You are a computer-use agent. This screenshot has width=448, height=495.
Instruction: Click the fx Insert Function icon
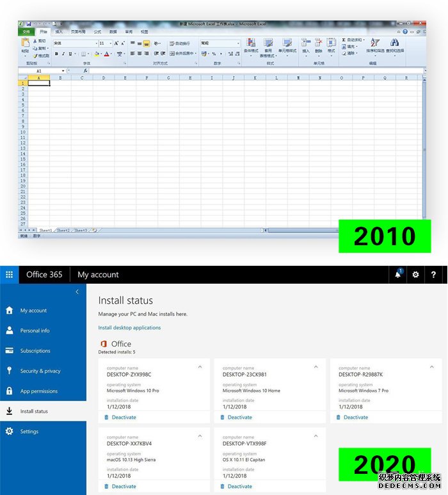pyautogui.click(x=85, y=70)
